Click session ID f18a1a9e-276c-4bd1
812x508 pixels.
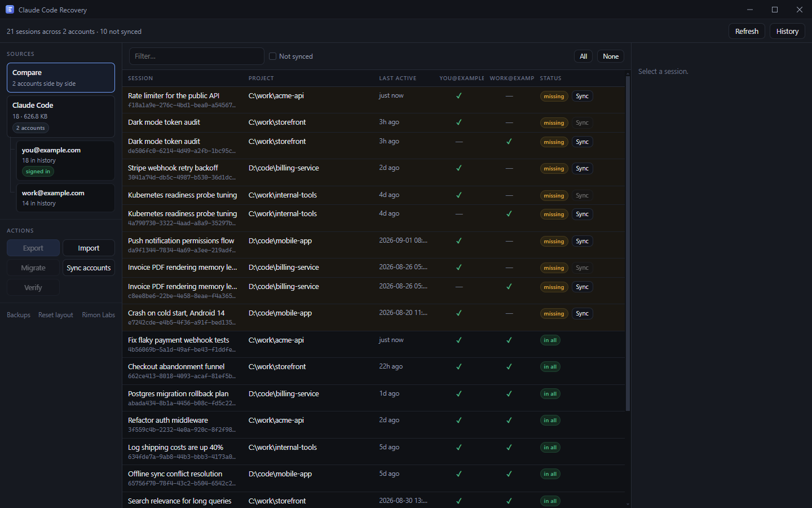(x=182, y=106)
